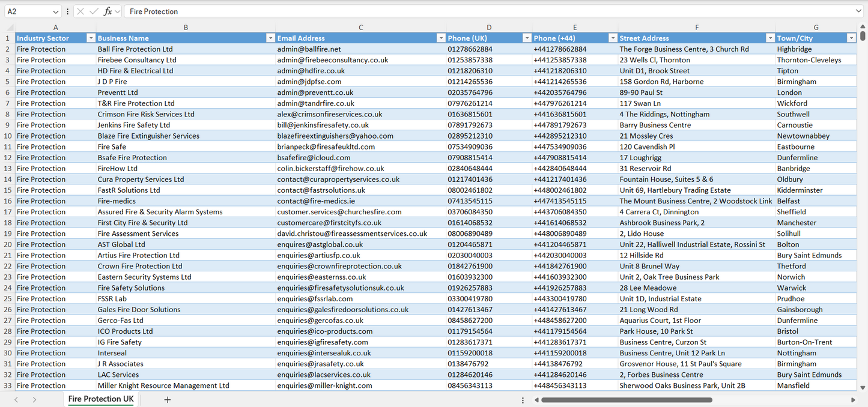
Task: Select the Sherwood Oaks Business Park cell
Action: click(x=697, y=385)
